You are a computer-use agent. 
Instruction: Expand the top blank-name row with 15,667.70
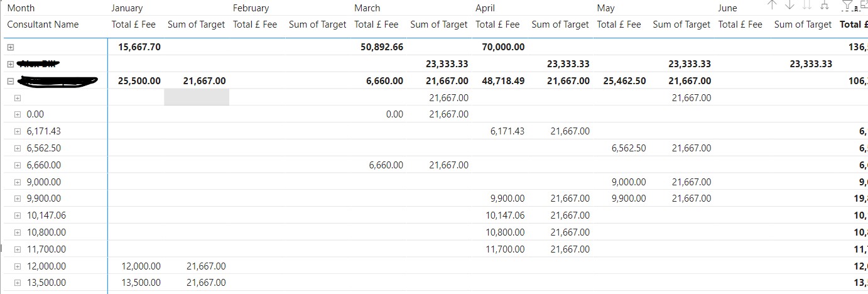[10, 48]
